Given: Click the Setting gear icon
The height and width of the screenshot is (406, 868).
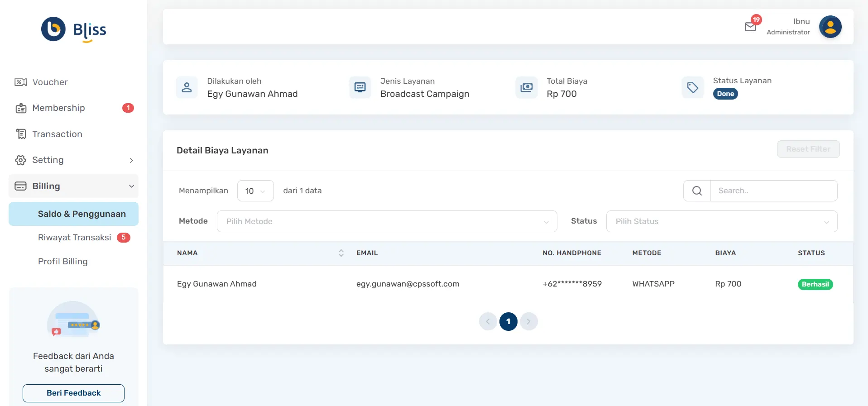Looking at the screenshot, I should [x=21, y=160].
